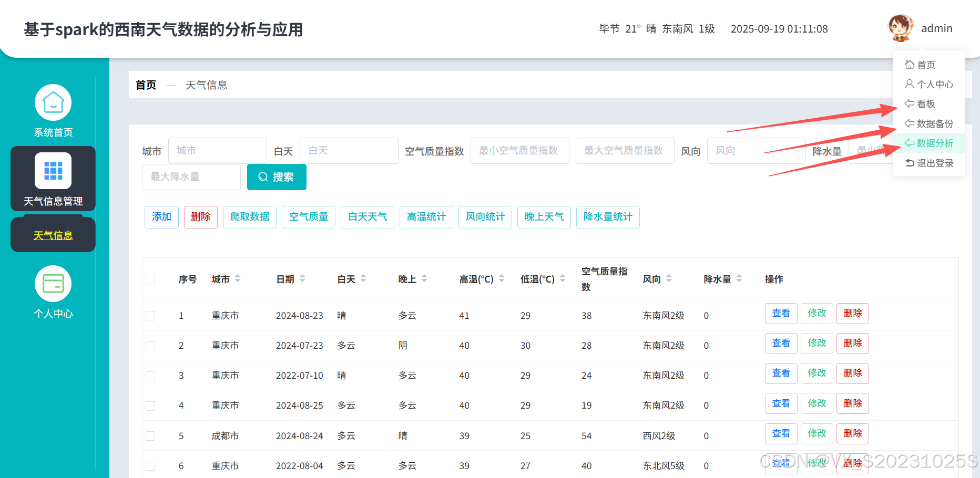Click the person icon beside 个人中心 menu entry

click(910, 84)
